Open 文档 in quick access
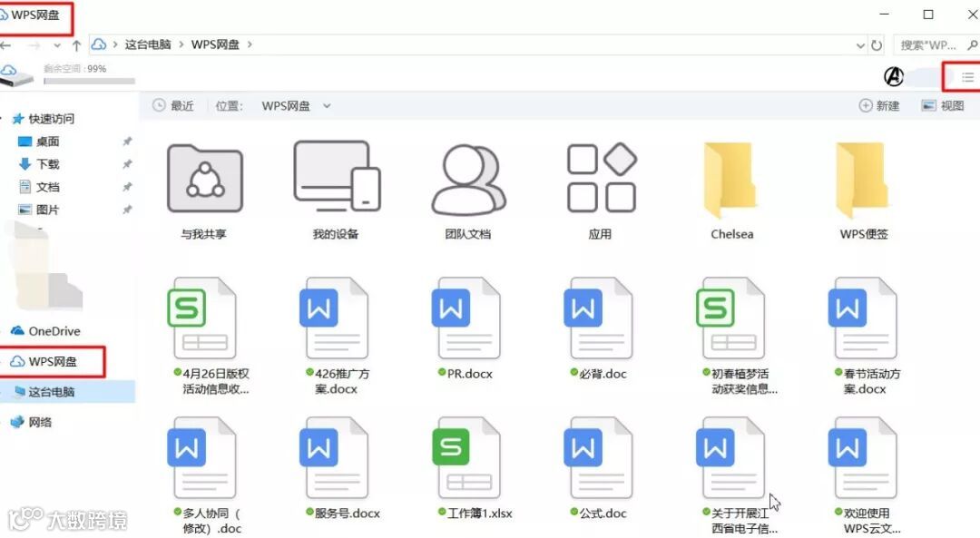Image resolution: width=980 pixels, height=538 pixels. click(39, 187)
